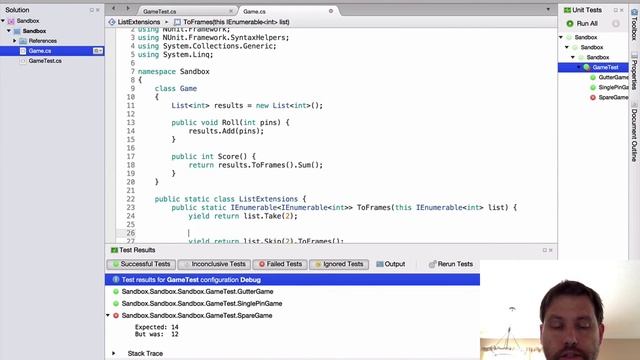The image size is (640, 360).
Task: Select the Test results for GameTest header row
Action: 292,280
